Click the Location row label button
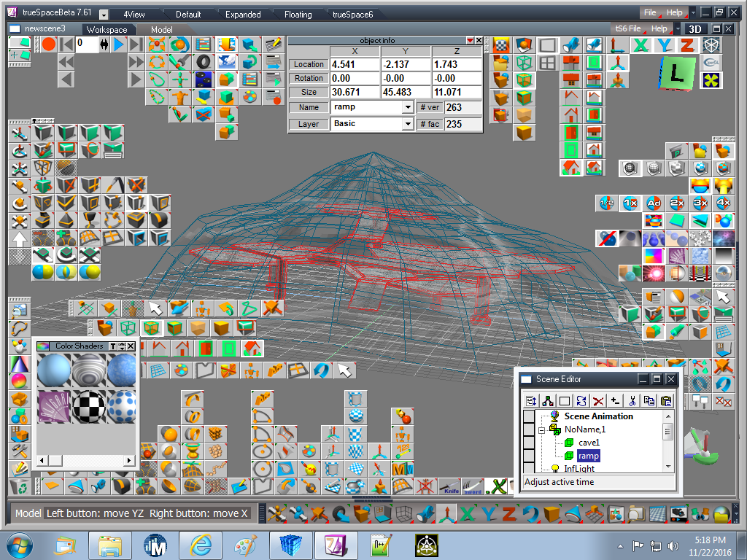The width and height of the screenshot is (747, 560). tap(309, 64)
